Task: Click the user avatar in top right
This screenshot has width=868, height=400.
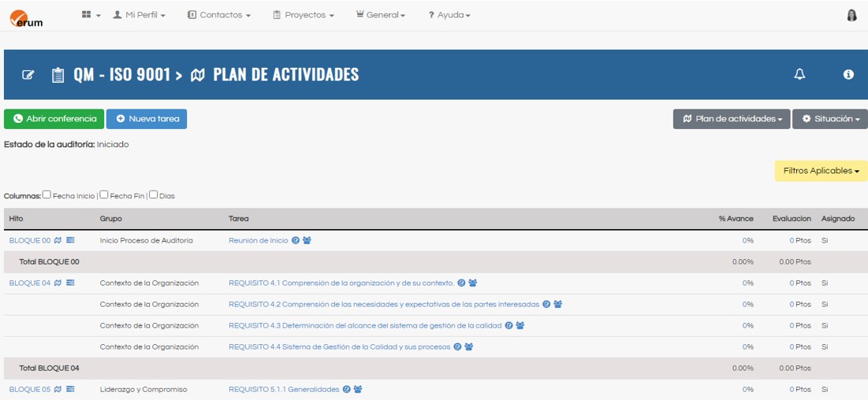Action: pyautogui.click(x=851, y=15)
